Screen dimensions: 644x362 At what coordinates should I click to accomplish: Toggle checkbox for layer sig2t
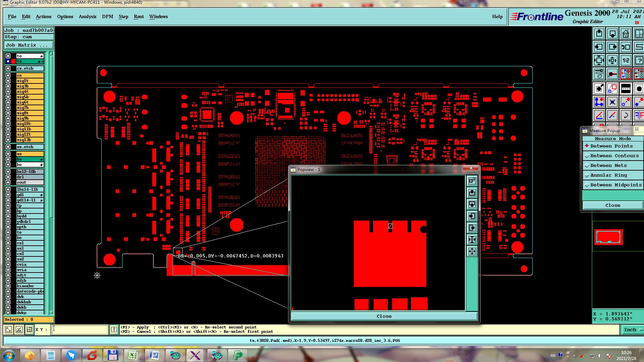(x=8, y=81)
